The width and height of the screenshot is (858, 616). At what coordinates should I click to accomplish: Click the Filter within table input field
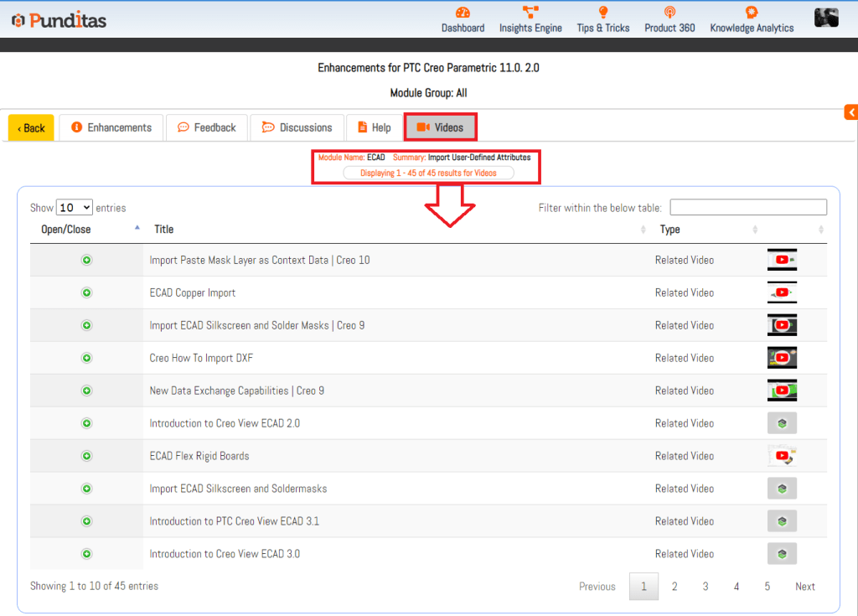tap(747, 208)
